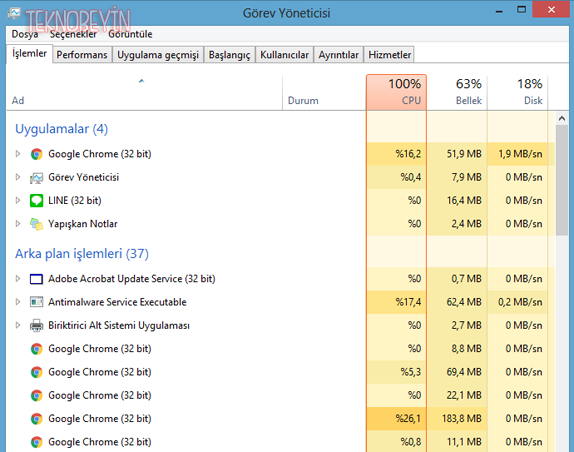This screenshot has height=452, width=574.
Task: Click the 16,4 MB memory value
Action: [x=464, y=201]
